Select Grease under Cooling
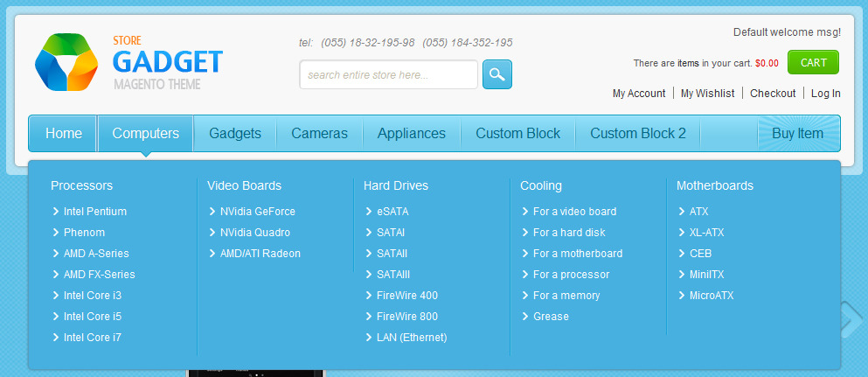 coord(551,317)
